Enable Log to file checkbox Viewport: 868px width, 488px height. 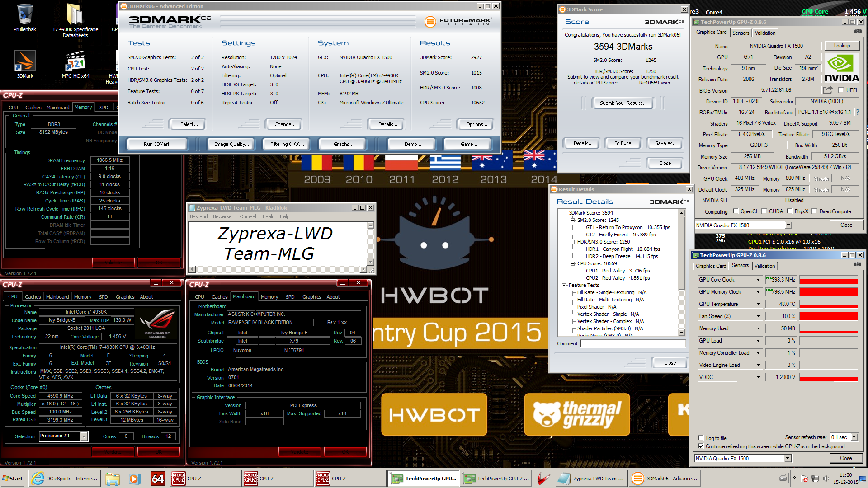[x=701, y=438]
